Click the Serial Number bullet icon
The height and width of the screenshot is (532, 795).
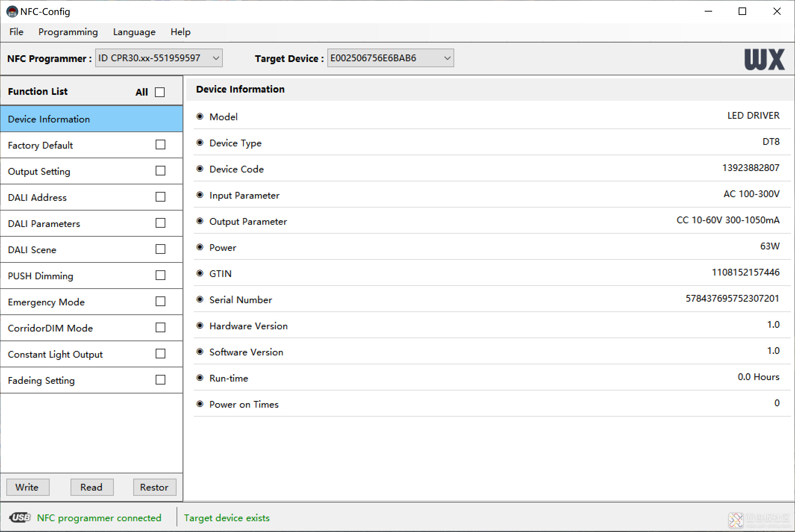tap(200, 299)
